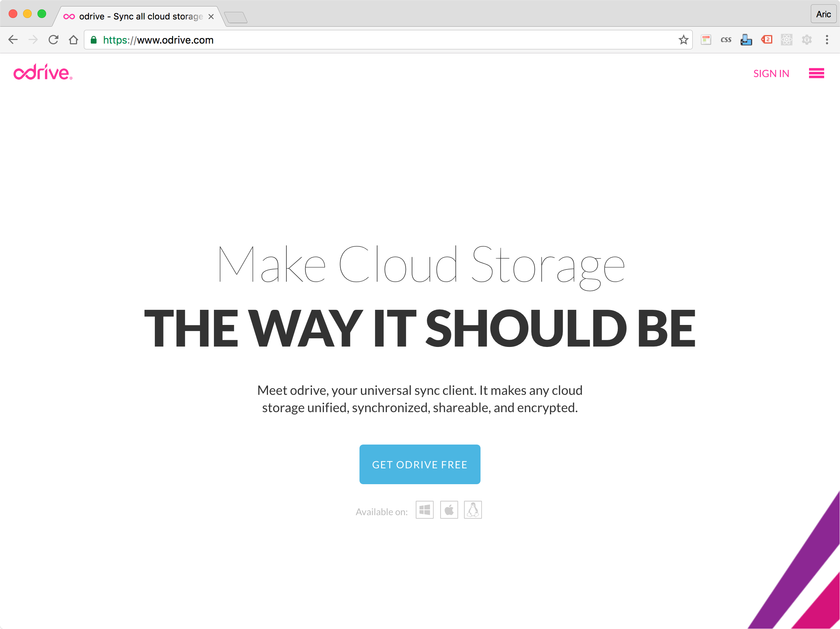The height and width of the screenshot is (629, 840).
Task: Click the red tag extension icon
Action: pyautogui.click(x=766, y=40)
